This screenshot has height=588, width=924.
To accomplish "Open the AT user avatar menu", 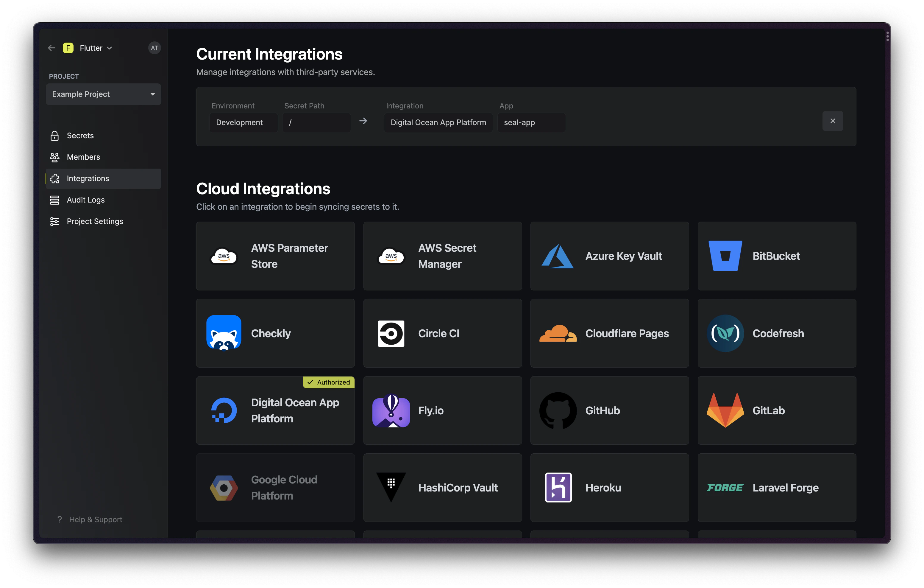I will [154, 48].
